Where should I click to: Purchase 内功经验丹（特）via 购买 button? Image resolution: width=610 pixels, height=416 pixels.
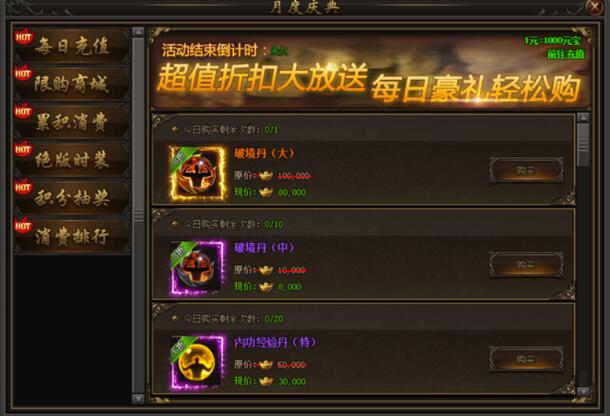point(526,359)
